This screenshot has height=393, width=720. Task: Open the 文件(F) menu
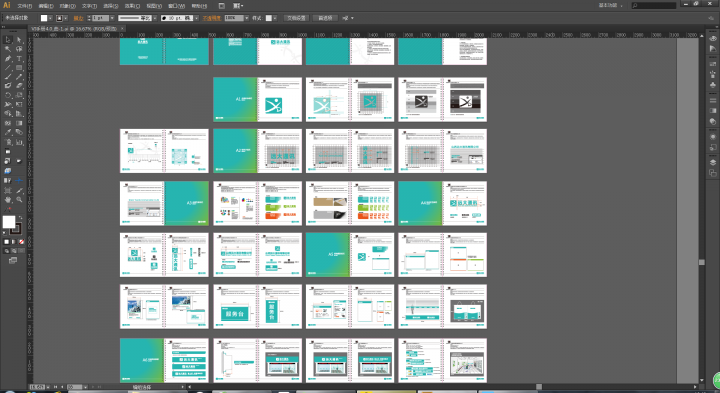tap(25, 6)
